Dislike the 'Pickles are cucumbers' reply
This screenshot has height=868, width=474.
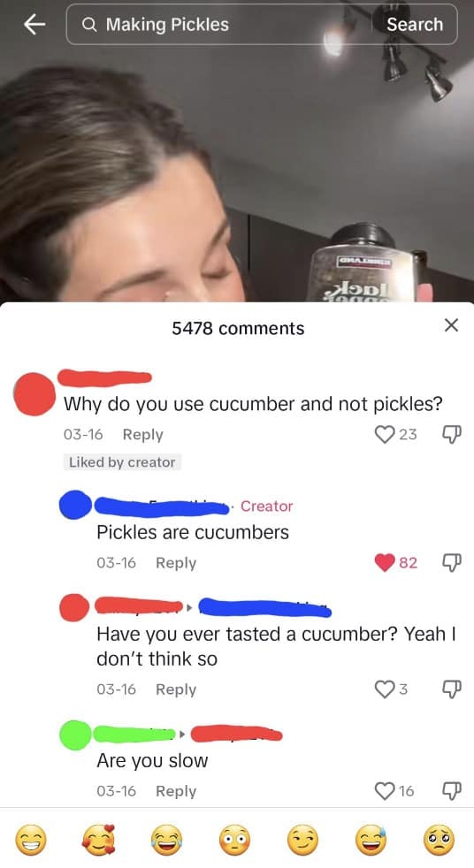(x=451, y=563)
